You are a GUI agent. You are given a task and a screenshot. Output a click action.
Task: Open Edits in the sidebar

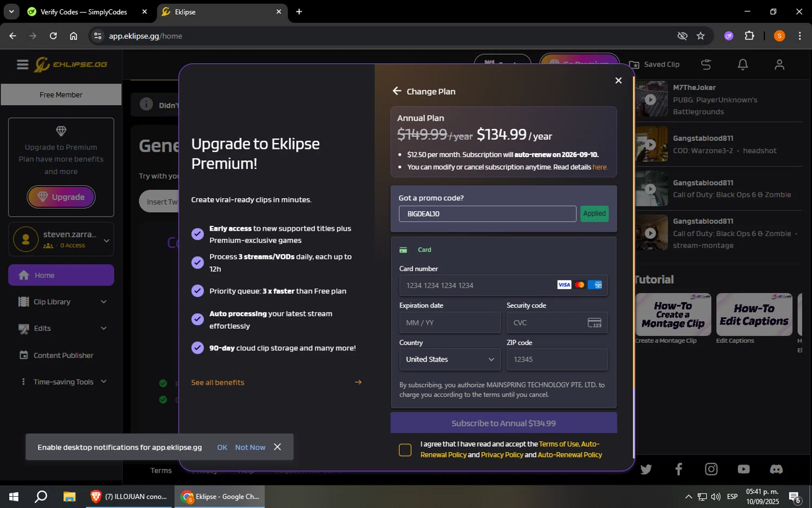pos(42,328)
